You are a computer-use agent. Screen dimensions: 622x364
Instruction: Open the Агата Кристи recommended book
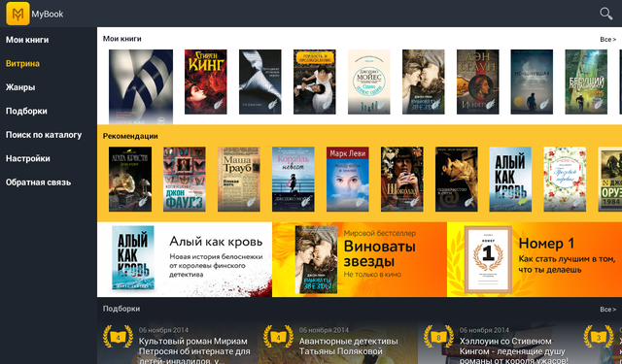[130, 179]
